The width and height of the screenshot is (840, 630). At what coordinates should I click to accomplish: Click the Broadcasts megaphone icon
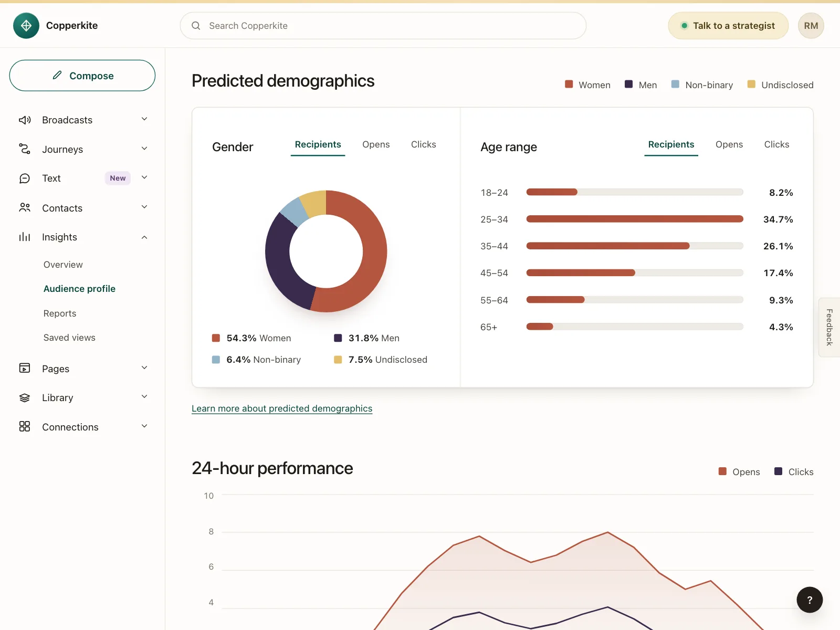(25, 120)
